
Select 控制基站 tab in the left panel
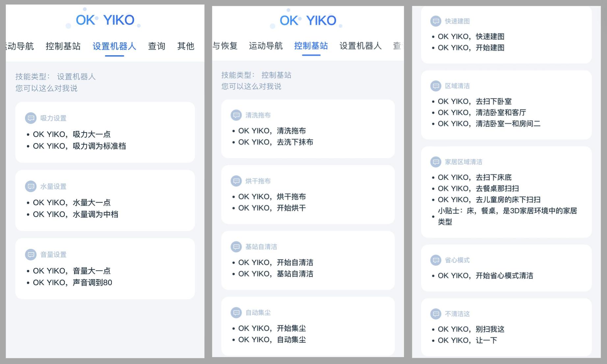(63, 46)
